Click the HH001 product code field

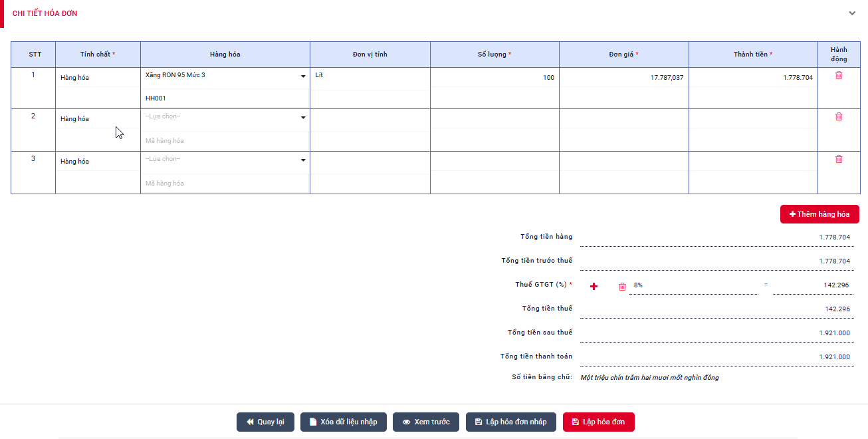click(x=225, y=98)
